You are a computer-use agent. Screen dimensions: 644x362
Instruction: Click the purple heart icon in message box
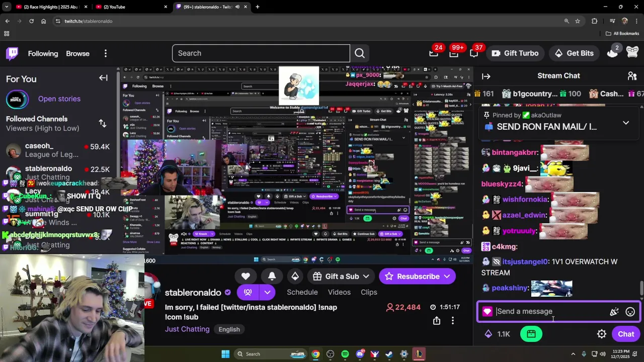(487, 312)
